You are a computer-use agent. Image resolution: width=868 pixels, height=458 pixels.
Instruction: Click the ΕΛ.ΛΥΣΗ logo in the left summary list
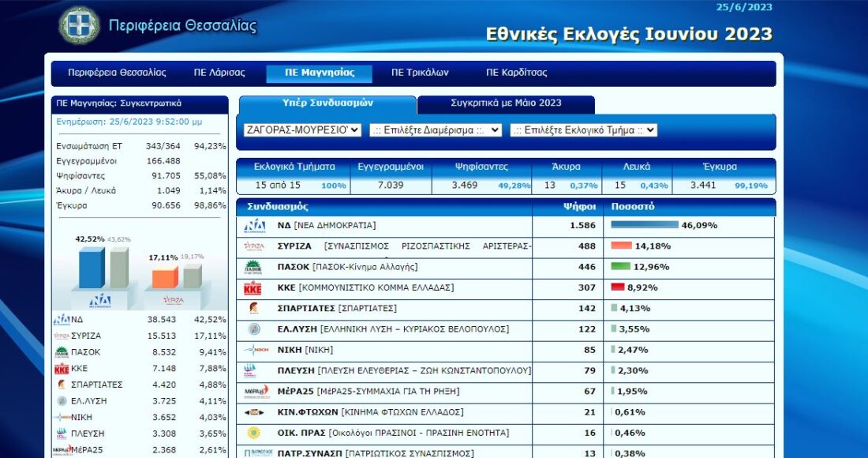(x=62, y=400)
